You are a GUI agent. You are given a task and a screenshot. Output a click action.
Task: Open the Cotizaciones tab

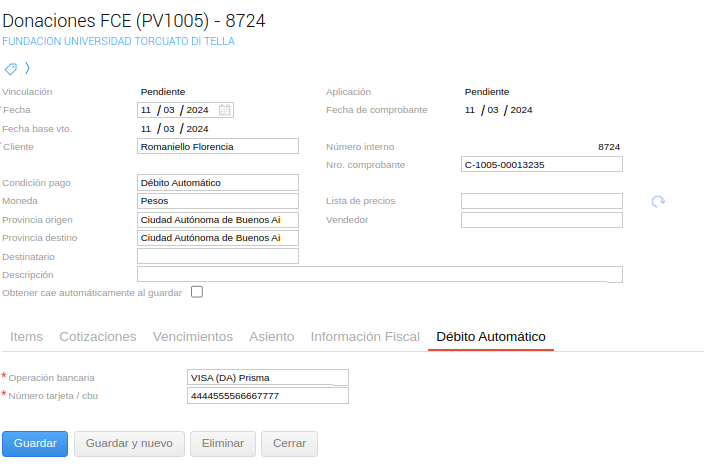(x=98, y=337)
